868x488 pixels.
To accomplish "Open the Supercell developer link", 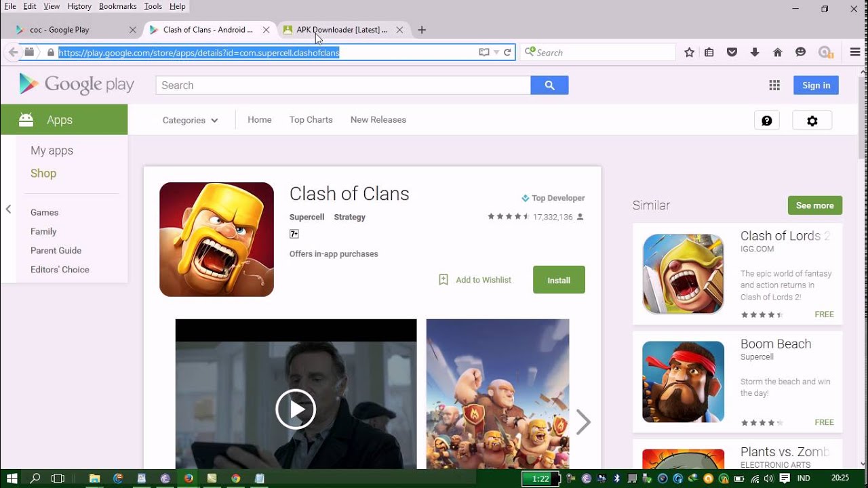I will coord(307,217).
